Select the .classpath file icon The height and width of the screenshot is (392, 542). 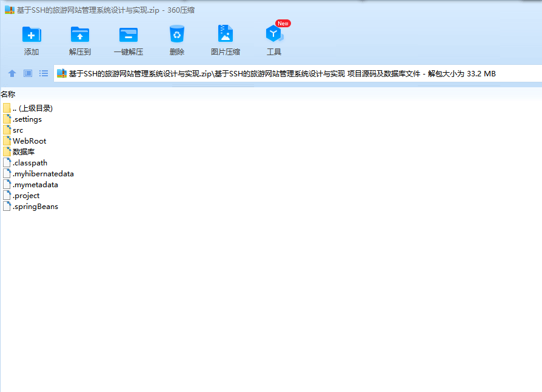tap(7, 162)
